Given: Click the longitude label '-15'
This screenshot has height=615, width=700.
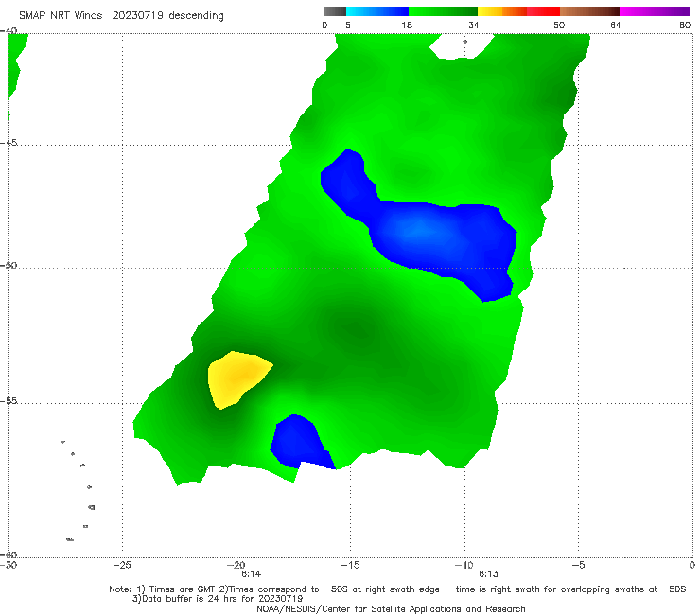Looking at the screenshot, I should click(350, 565).
